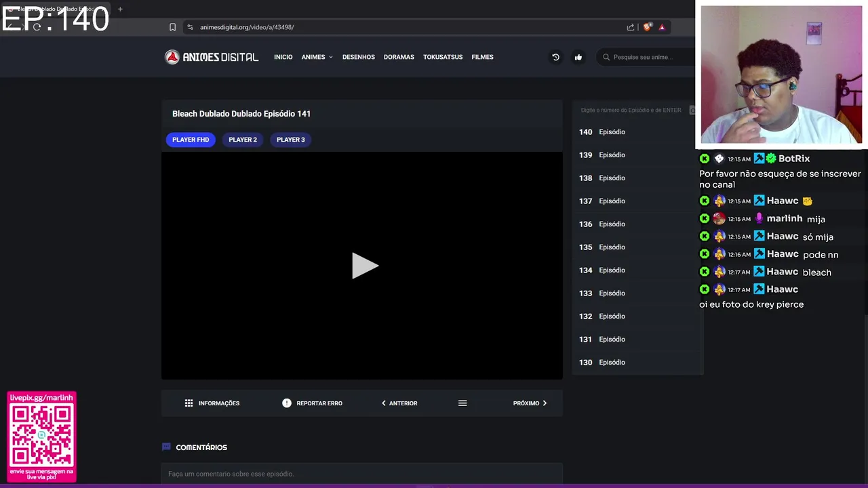The image size is (868, 488).
Task: Click the Reportar Erro exclamation icon
Action: (287, 403)
